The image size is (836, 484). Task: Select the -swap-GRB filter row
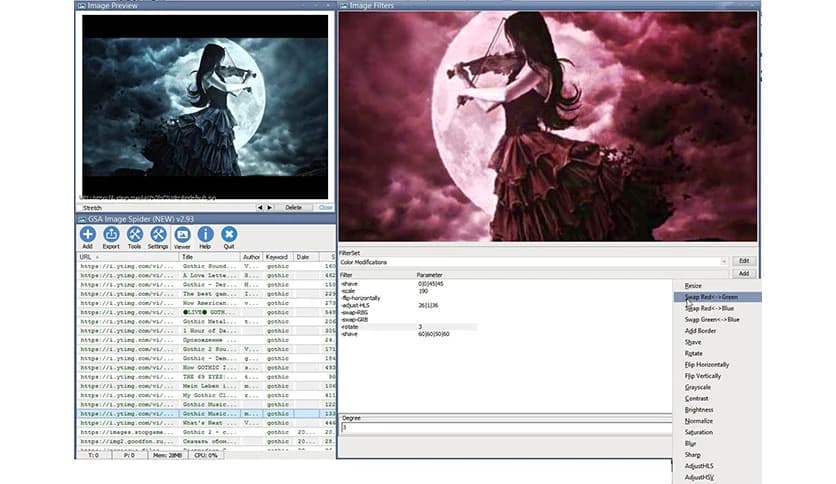point(408,319)
